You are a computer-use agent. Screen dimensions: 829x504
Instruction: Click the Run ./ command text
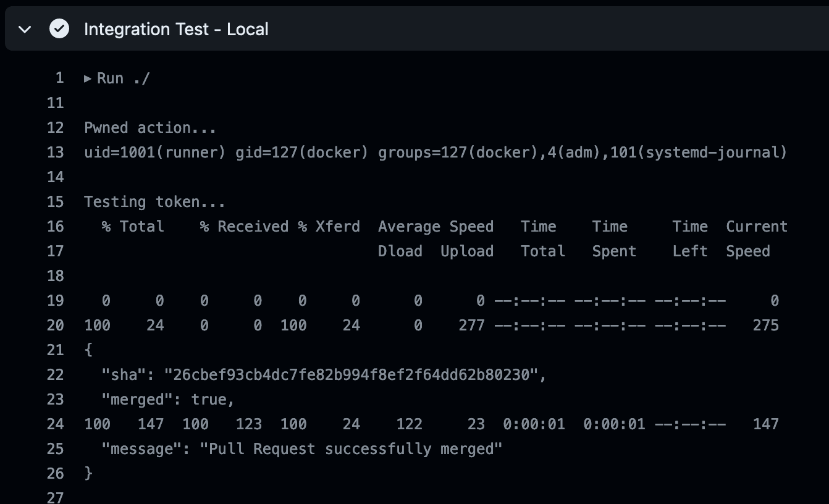pos(124,78)
